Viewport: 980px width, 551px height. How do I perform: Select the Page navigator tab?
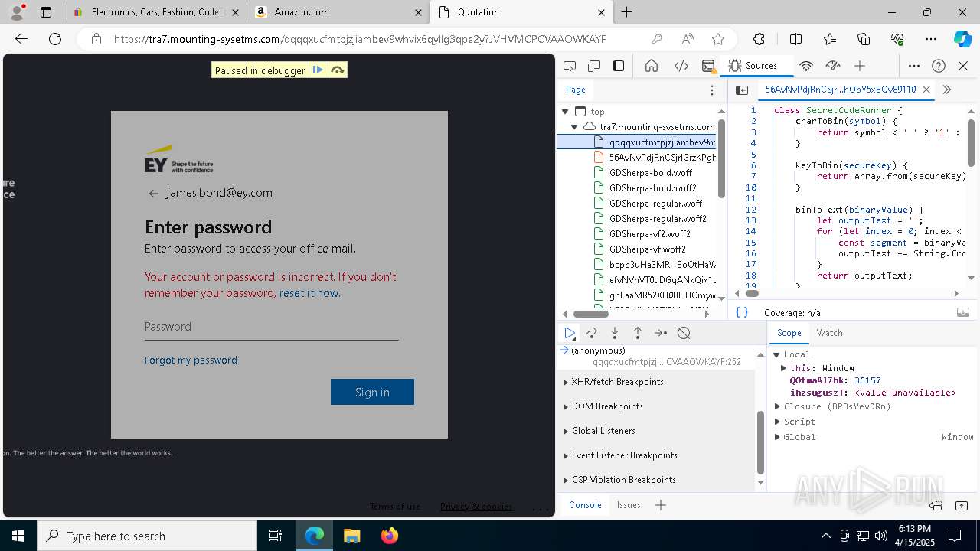point(576,90)
